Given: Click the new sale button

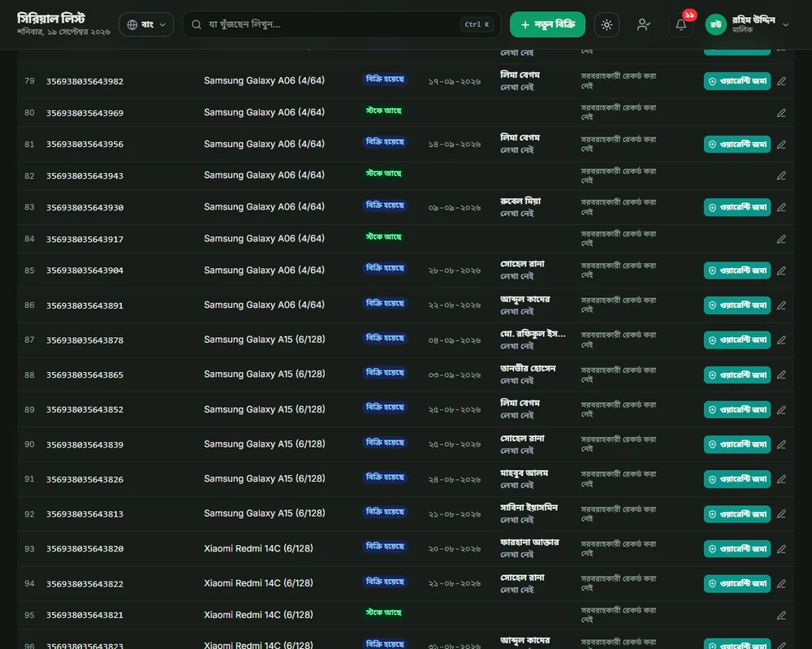Looking at the screenshot, I should coord(547,24).
